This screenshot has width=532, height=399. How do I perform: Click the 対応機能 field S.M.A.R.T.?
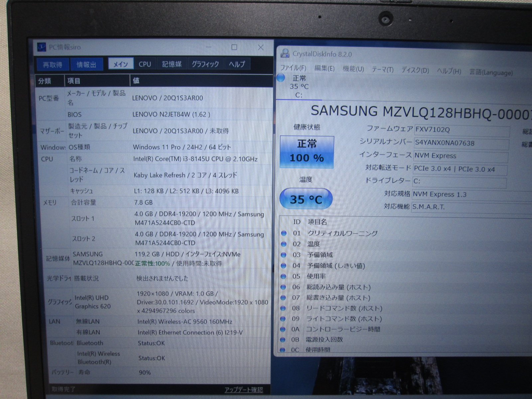(x=471, y=207)
